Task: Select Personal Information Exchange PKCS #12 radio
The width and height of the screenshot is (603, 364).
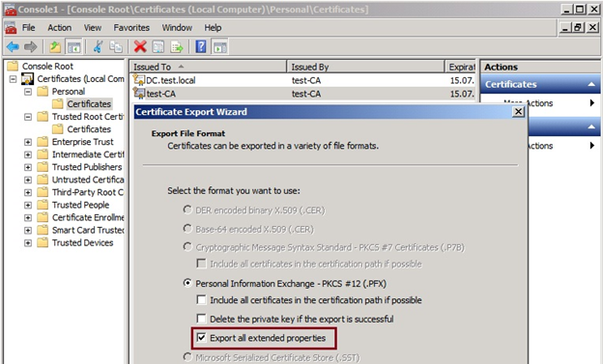Action: click(x=187, y=283)
